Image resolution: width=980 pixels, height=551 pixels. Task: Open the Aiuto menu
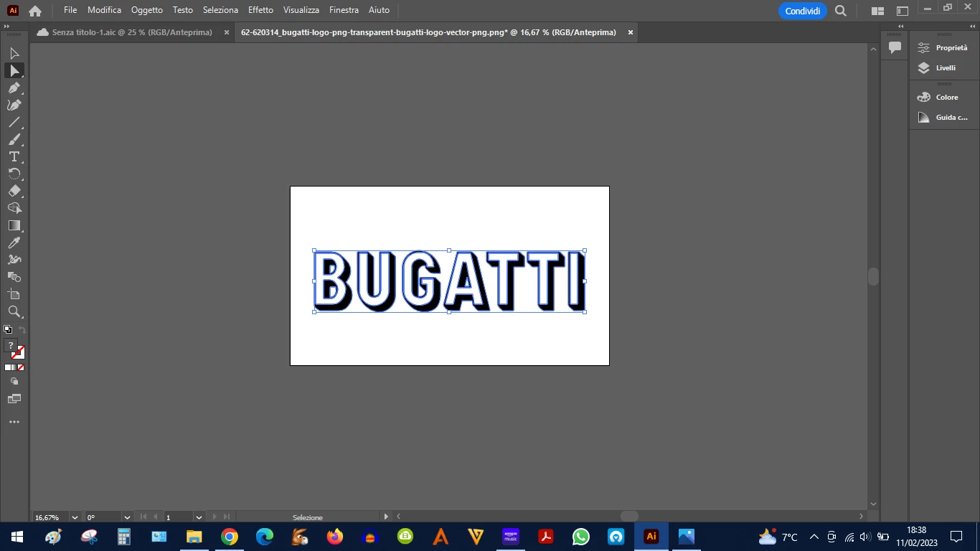pos(379,10)
